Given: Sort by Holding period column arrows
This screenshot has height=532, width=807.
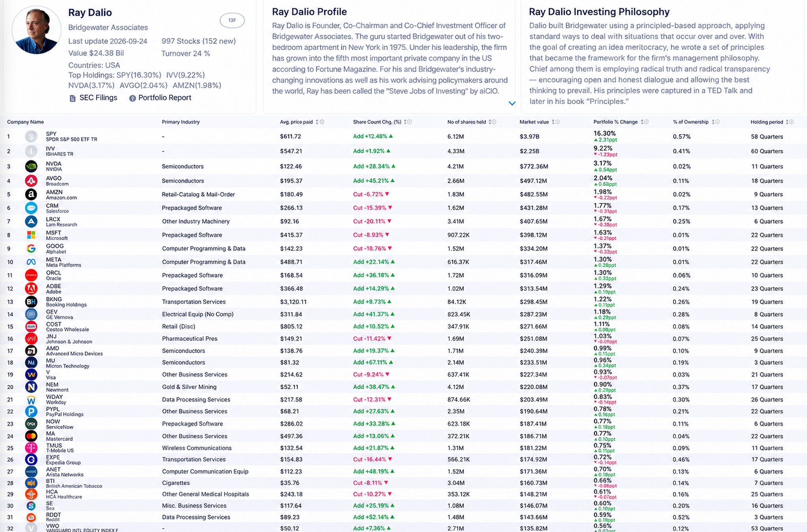Looking at the screenshot, I should click(787, 122).
